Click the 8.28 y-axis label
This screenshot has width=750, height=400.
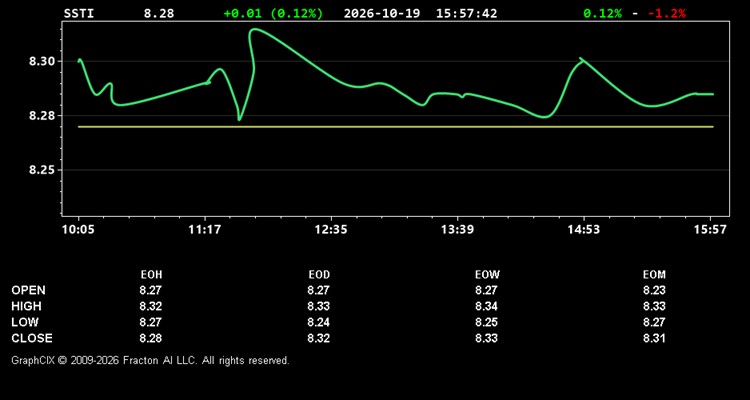[43, 116]
